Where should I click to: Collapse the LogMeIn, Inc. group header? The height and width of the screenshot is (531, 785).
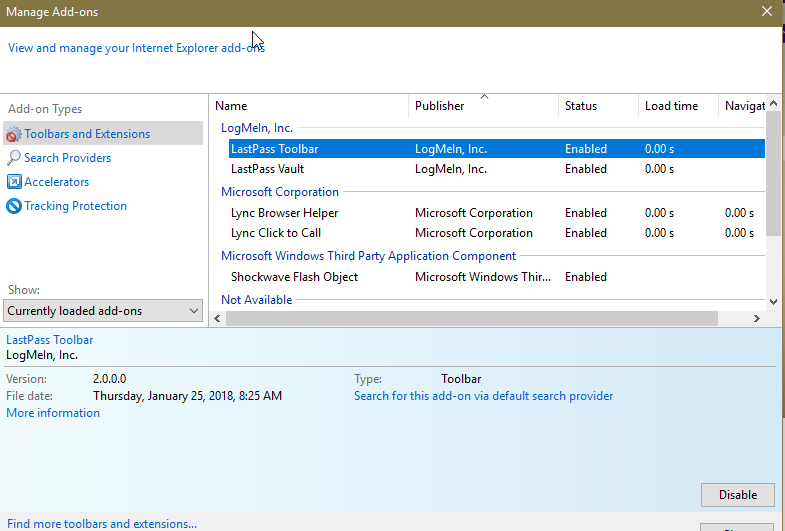[x=257, y=128]
